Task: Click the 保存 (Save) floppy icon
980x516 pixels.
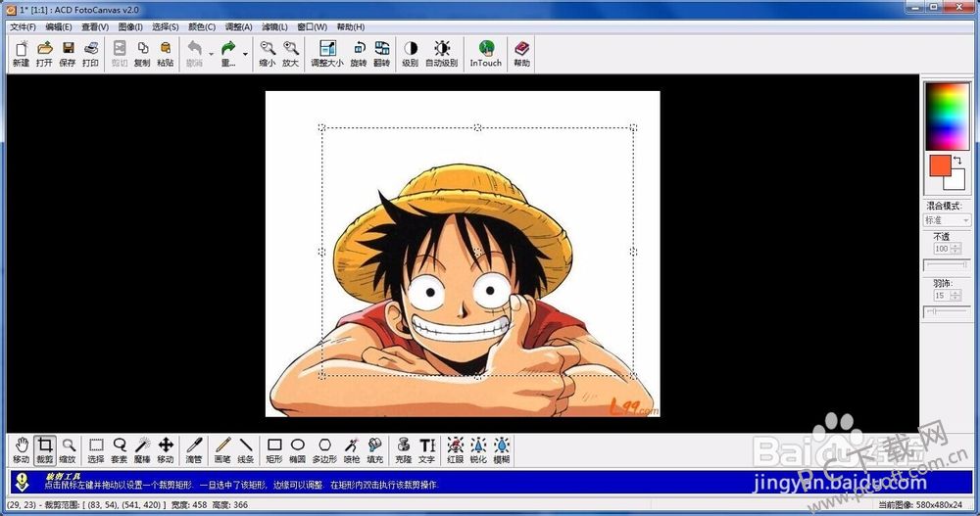Action: coord(68,53)
